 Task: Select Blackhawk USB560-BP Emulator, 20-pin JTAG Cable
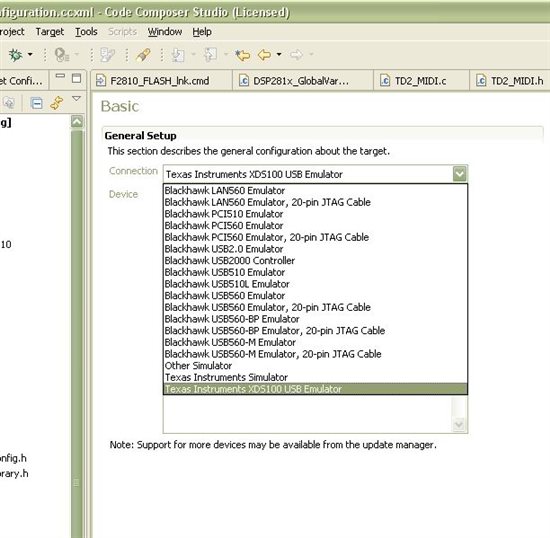tap(315, 330)
